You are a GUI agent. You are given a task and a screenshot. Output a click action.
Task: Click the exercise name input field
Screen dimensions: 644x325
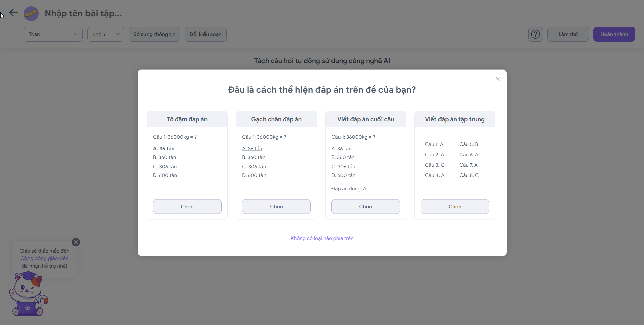click(83, 14)
